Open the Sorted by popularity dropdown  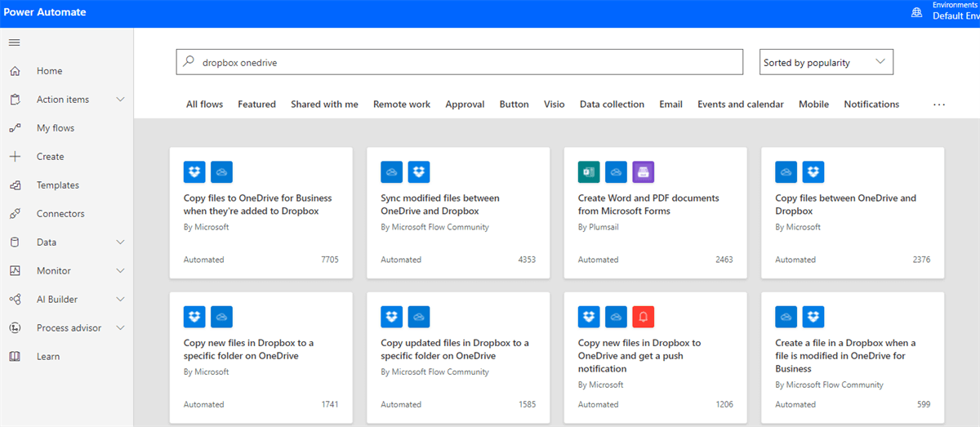point(826,62)
